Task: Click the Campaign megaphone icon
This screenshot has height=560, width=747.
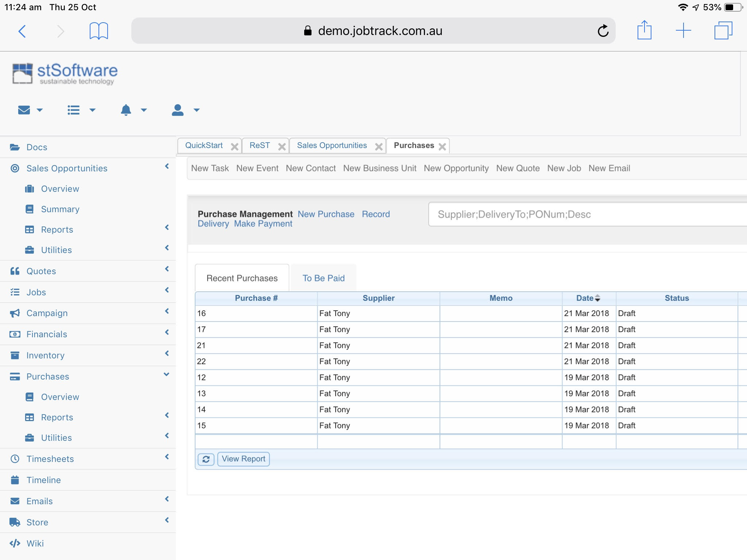Action: pos(15,313)
